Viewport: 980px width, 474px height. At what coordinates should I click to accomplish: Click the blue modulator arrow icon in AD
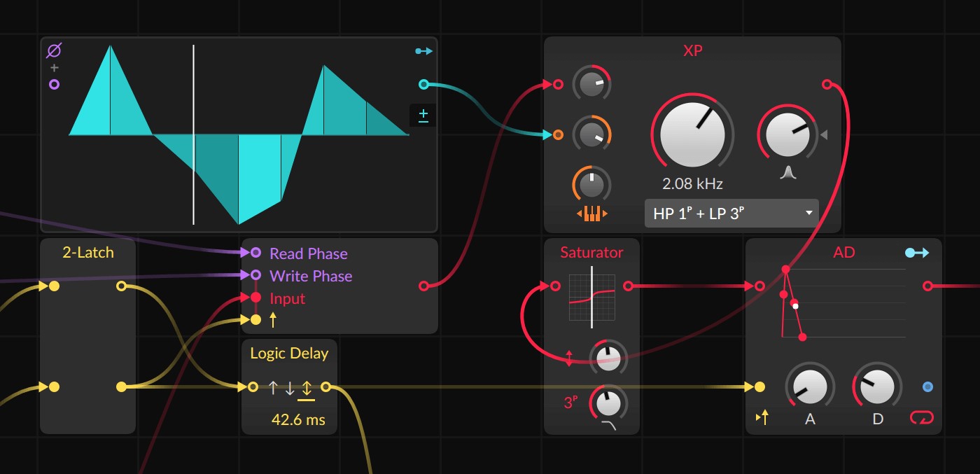[x=917, y=253]
